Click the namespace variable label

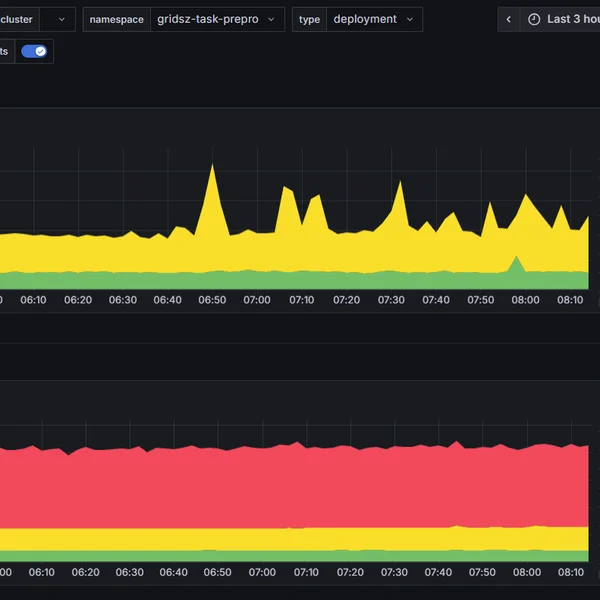[x=116, y=19]
